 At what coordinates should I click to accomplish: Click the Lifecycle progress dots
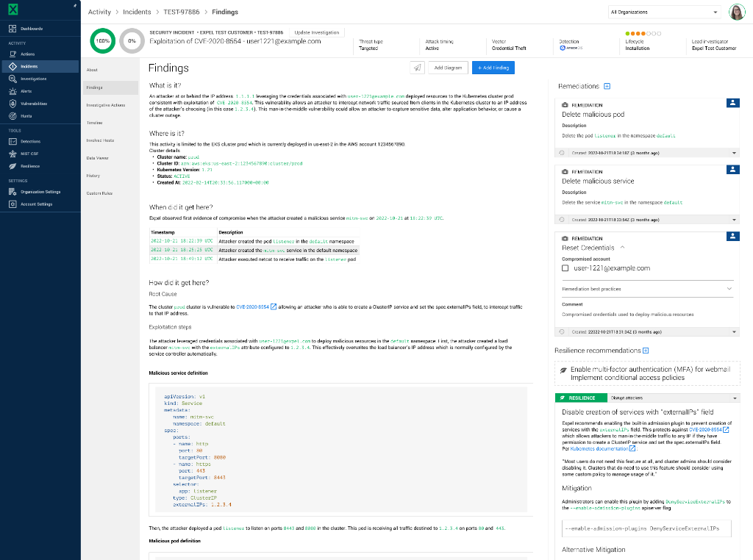[643, 34]
